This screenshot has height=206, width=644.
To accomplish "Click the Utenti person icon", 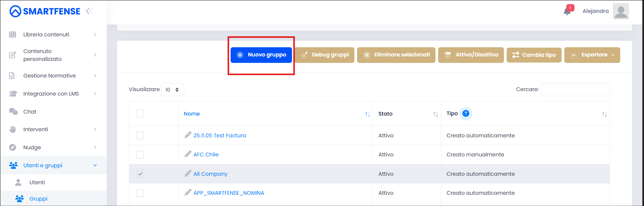I will click(x=18, y=182).
